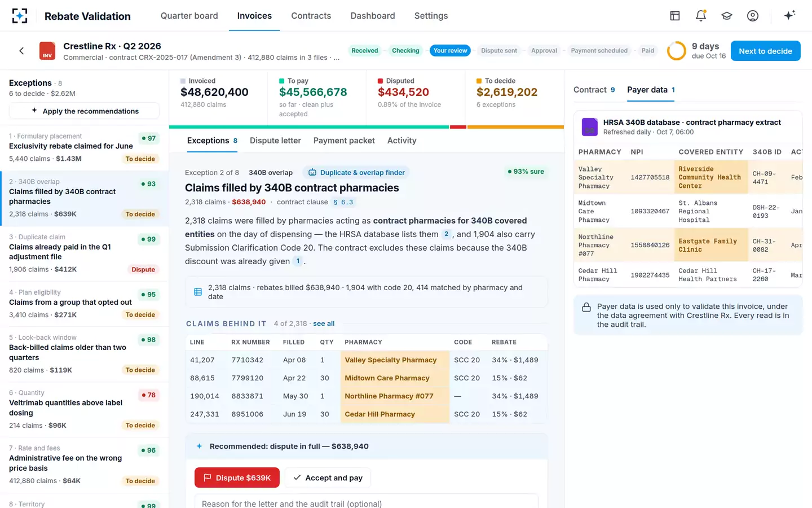Click the purple HRSA 340B database icon
The image size is (812, 508).
coord(590,127)
